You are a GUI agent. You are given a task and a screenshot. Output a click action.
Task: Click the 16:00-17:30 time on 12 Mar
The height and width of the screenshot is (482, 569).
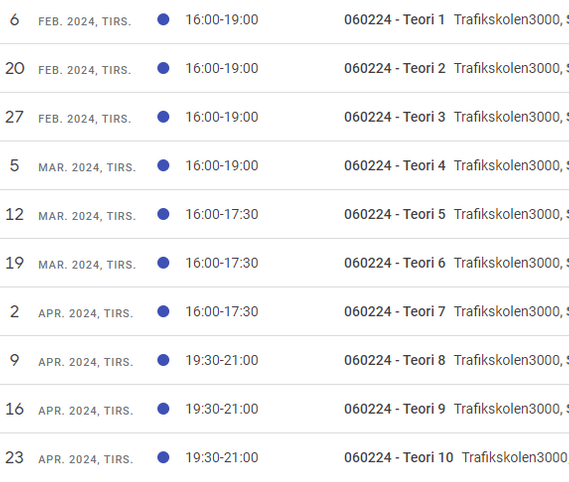click(222, 214)
